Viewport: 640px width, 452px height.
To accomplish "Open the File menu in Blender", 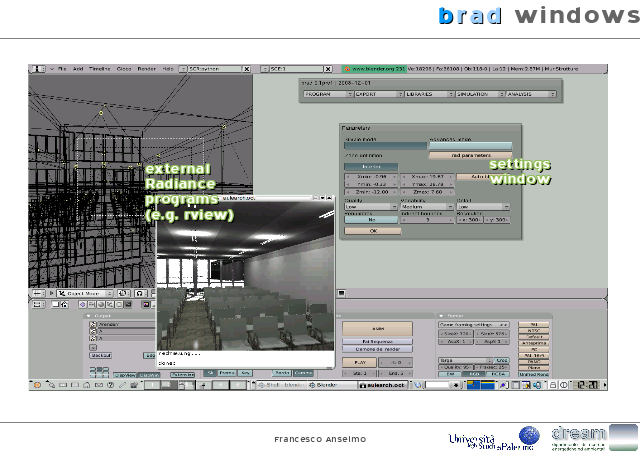I will (62, 69).
